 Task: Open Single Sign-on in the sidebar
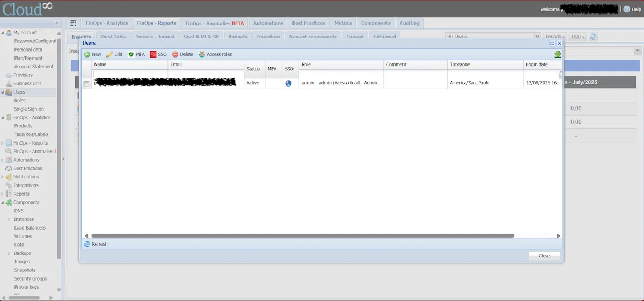(x=29, y=109)
